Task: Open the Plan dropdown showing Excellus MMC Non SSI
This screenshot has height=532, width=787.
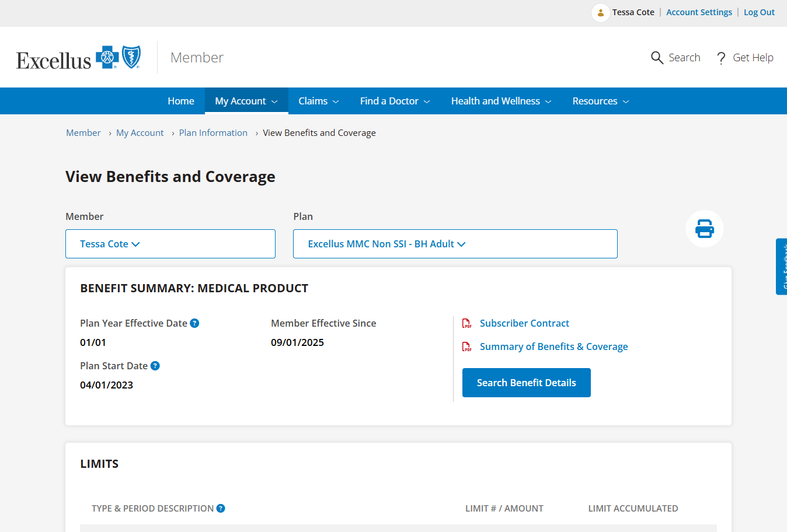Action: [x=455, y=244]
